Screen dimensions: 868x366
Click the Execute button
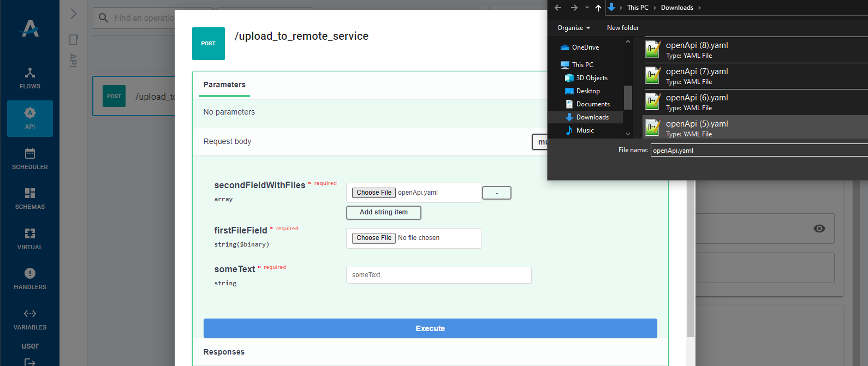pyautogui.click(x=430, y=328)
